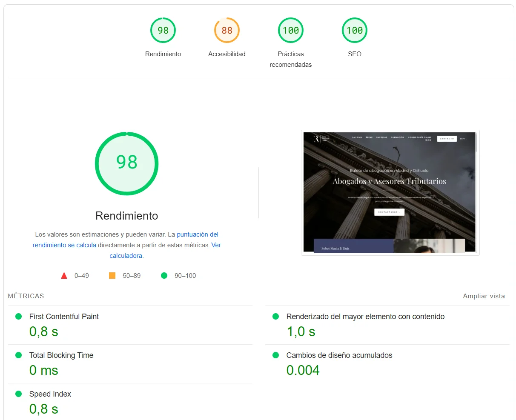Image resolution: width=516 pixels, height=420 pixels.
Task: Click the Prácticas recomendadas 100 score gauge
Action: tap(291, 31)
